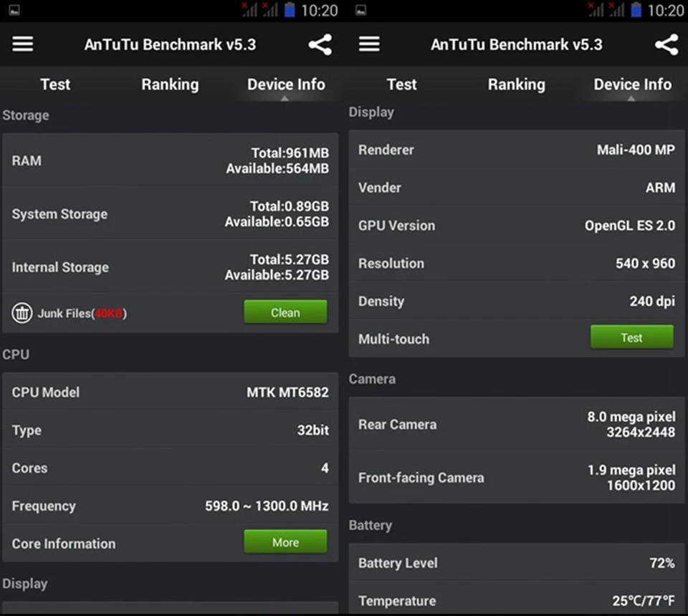
Task: Tap '25°C/77°F' temperature value
Action: (x=644, y=601)
